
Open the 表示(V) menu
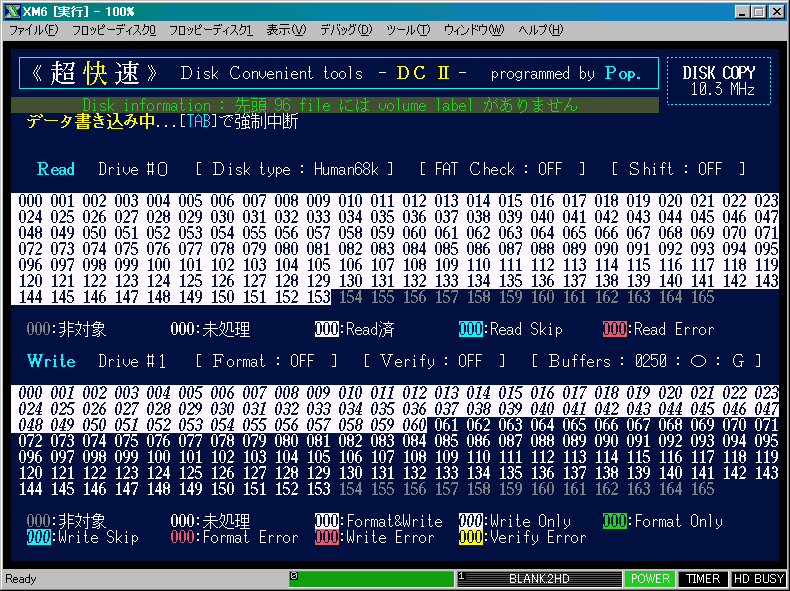coord(286,30)
